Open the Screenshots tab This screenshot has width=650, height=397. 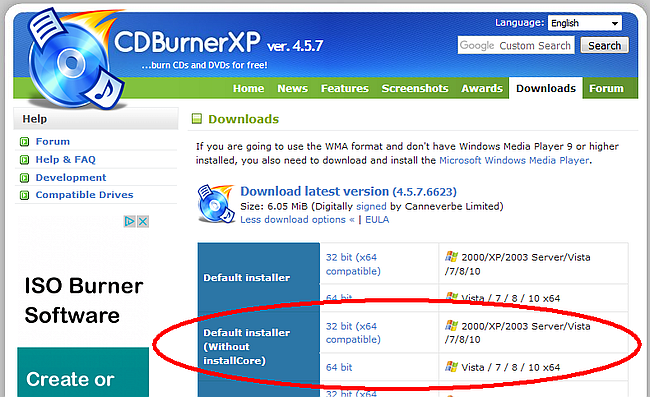click(415, 88)
